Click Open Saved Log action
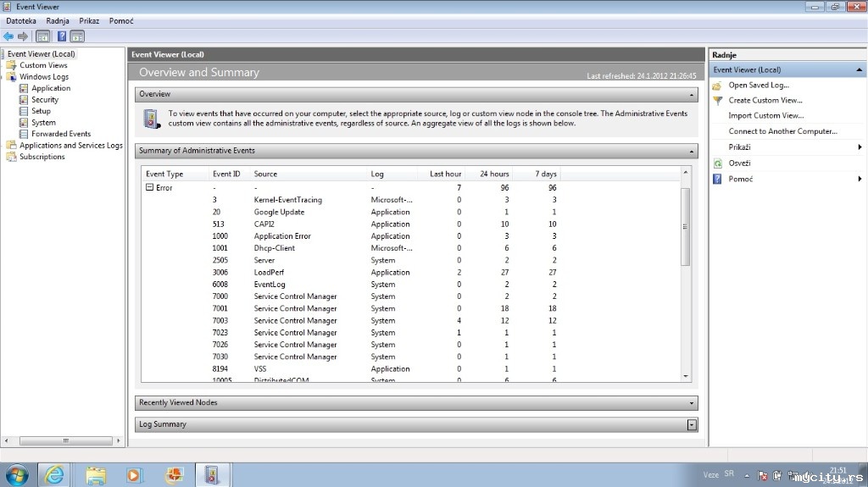The width and height of the screenshot is (868, 487). (x=759, y=86)
